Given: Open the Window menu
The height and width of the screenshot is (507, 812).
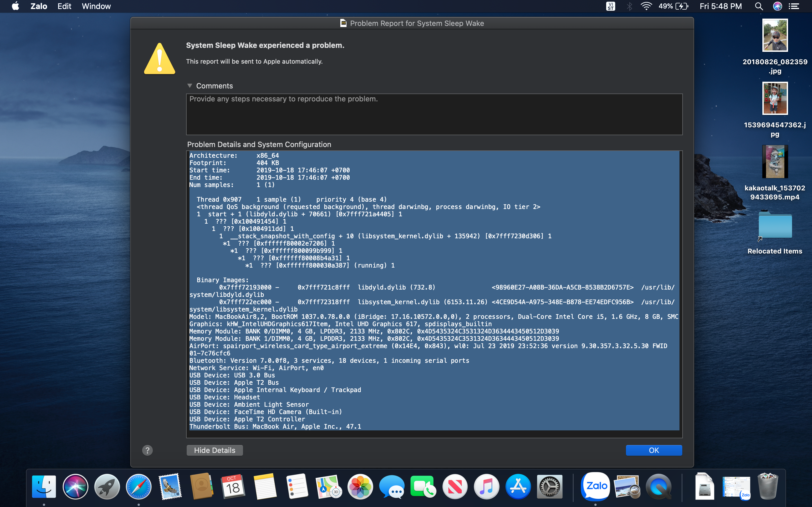Looking at the screenshot, I should coord(96,6).
